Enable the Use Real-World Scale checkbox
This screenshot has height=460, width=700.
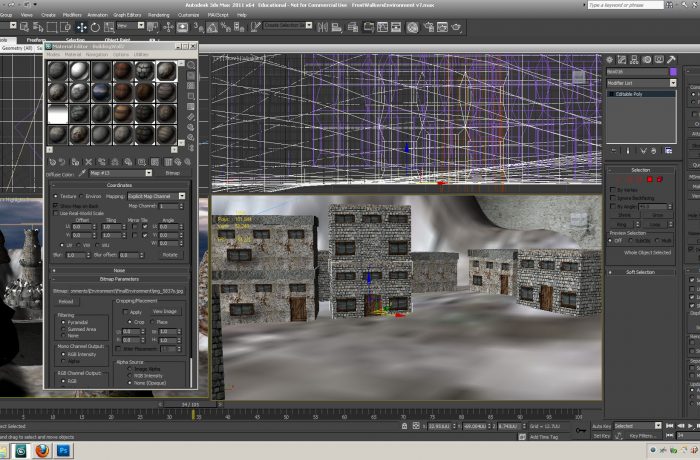[x=56, y=213]
